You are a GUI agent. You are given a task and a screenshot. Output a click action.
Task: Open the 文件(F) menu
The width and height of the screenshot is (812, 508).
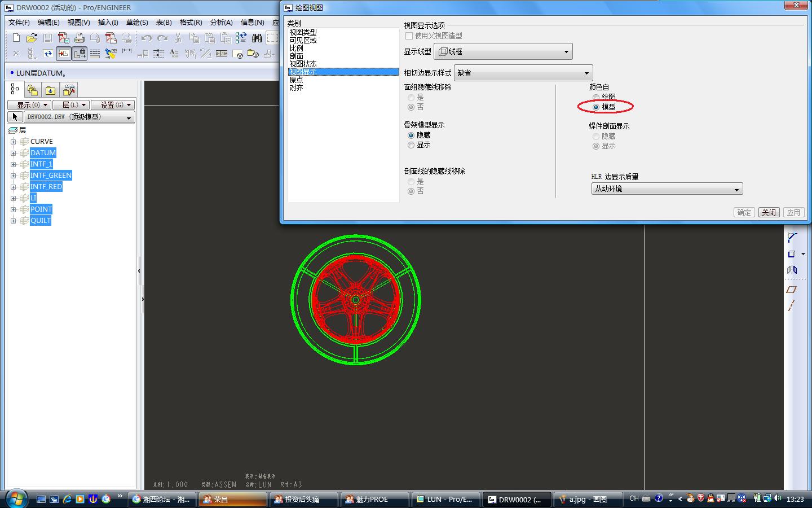pyautogui.click(x=19, y=23)
